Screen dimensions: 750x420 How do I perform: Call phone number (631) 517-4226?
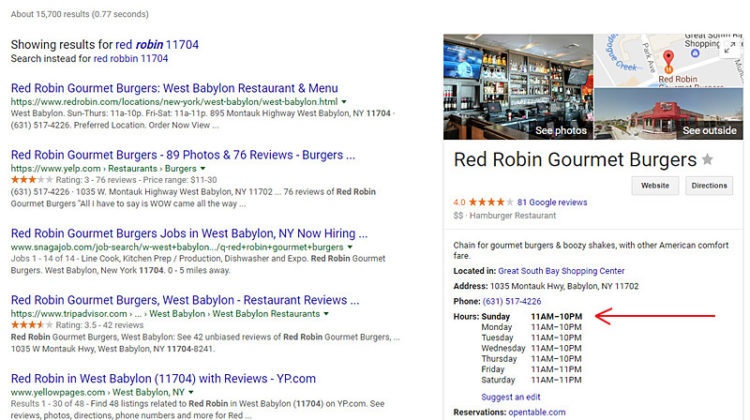(x=512, y=301)
